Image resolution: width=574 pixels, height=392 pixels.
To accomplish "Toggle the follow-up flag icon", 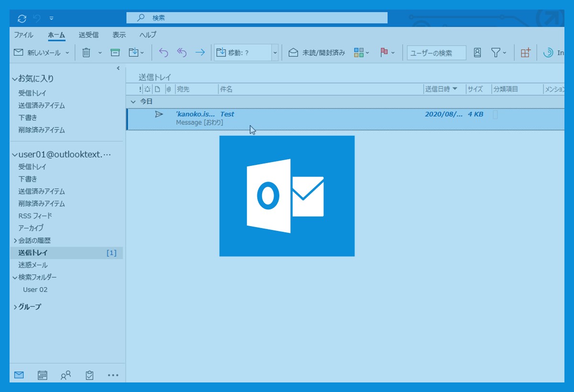I will (x=384, y=53).
